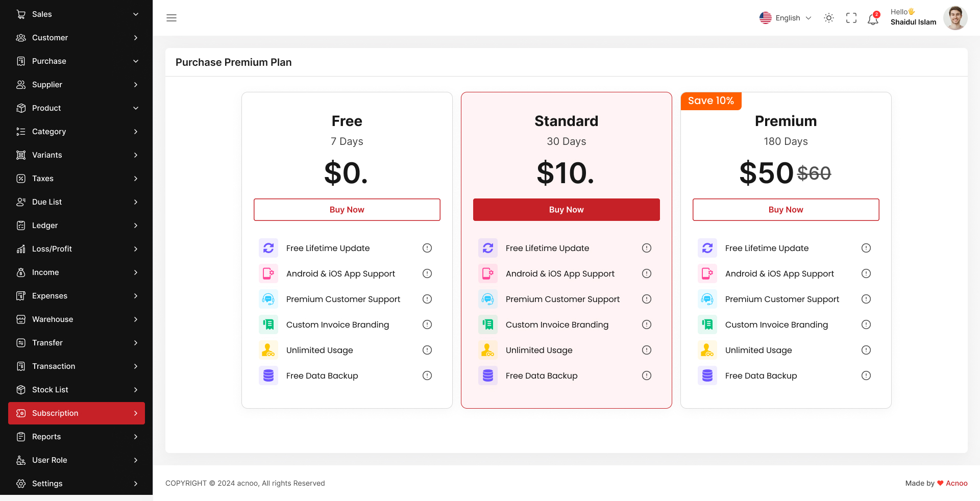The width and height of the screenshot is (980, 501).
Task: Click the Unlimited Usage info icon on Premium plan
Action: 866,350
